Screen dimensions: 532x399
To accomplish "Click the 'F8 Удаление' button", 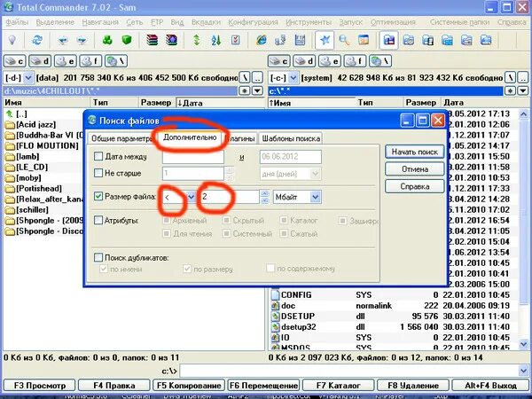I will pyautogui.click(x=413, y=386).
